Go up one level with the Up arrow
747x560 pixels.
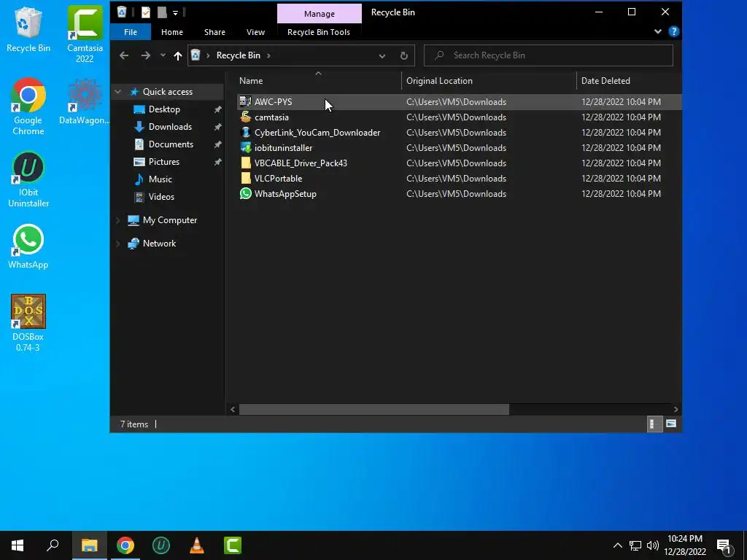(x=178, y=55)
